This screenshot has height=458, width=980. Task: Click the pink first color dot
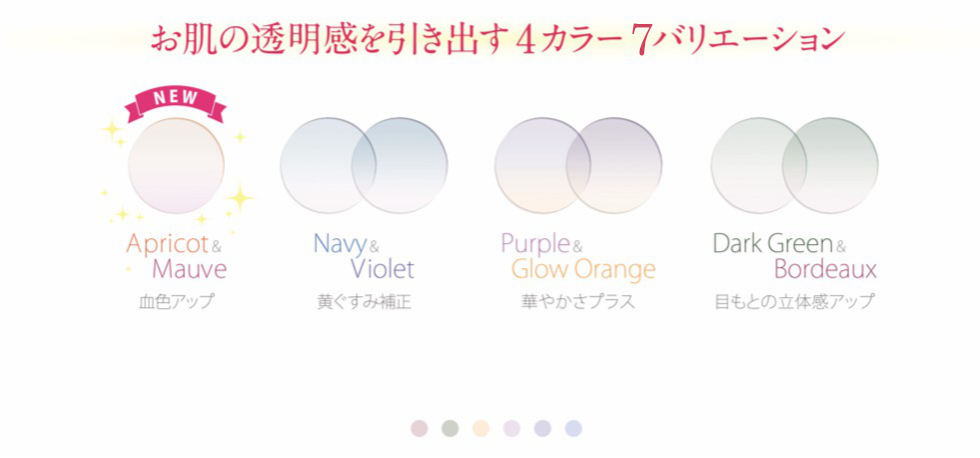coord(419,428)
